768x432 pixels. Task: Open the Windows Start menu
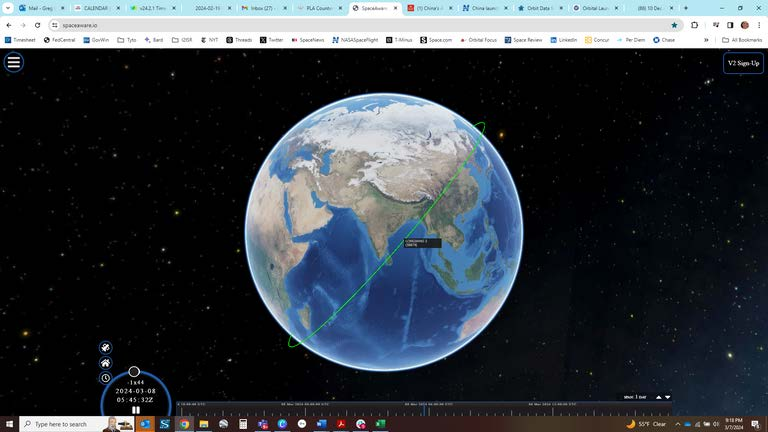coord(9,424)
